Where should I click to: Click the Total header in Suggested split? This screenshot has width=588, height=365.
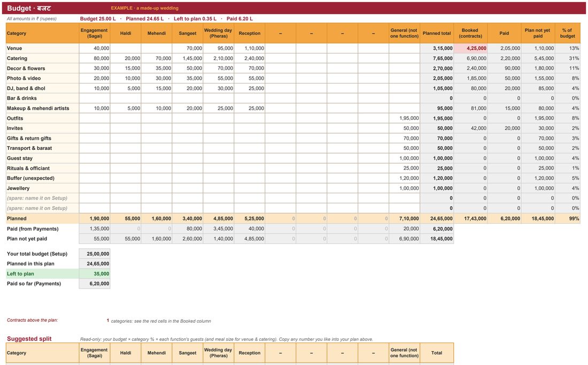[x=437, y=353]
